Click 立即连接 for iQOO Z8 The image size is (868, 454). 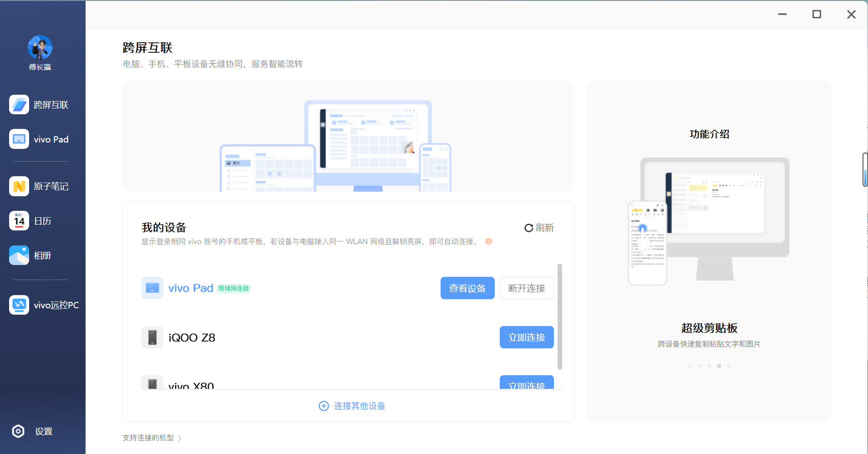(x=527, y=337)
